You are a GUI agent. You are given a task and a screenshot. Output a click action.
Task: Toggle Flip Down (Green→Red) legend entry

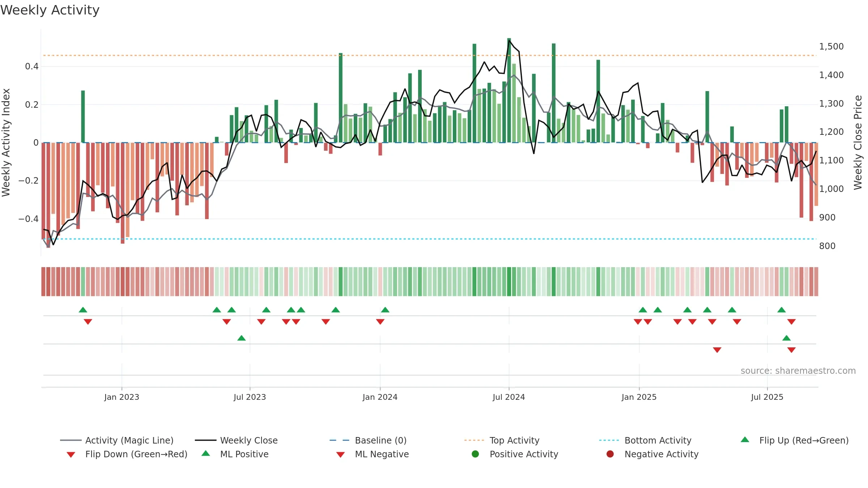[x=127, y=454]
